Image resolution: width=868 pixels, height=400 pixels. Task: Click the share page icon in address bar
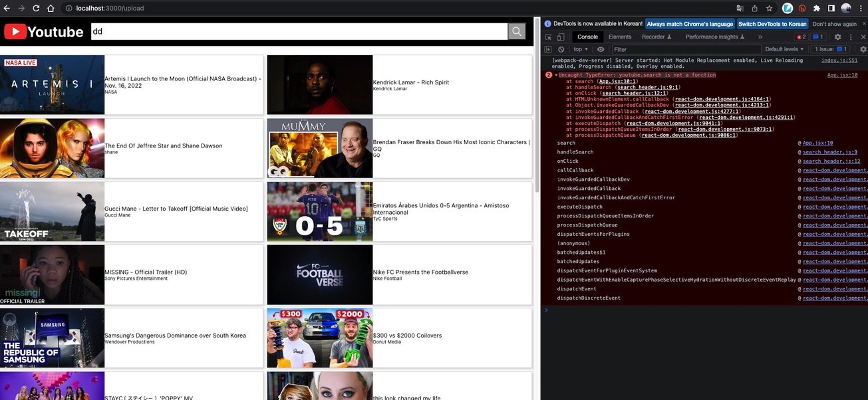pyautogui.click(x=754, y=8)
